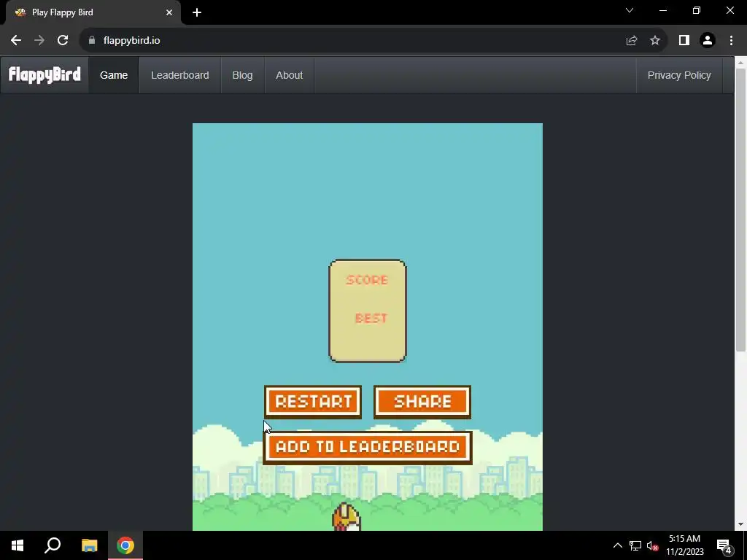The width and height of the screenshot is (747, 560).
Task: Go back with the browser back arrow
Action: point(16,41)
